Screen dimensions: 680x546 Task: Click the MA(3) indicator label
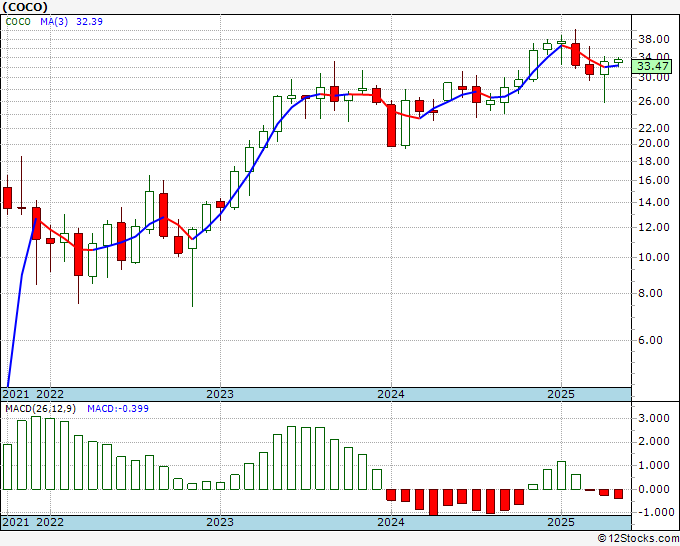[54, 22]
